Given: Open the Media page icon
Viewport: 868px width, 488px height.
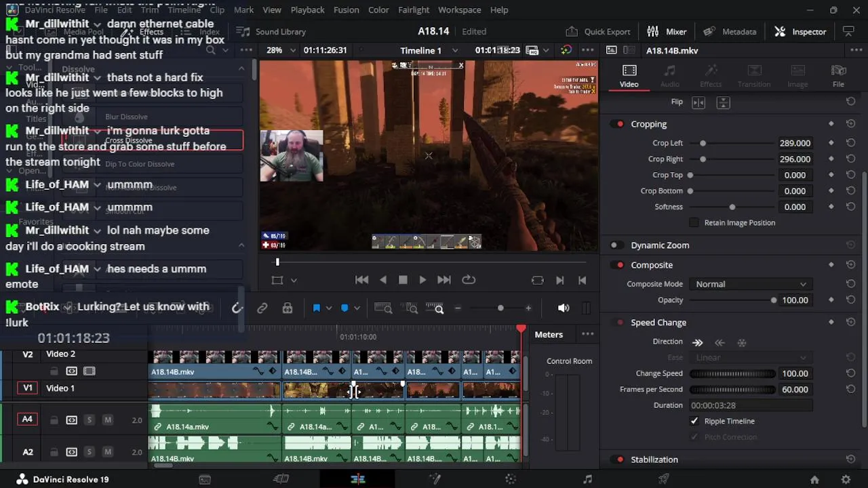Looking at the screenshot, I should point(204,479).
